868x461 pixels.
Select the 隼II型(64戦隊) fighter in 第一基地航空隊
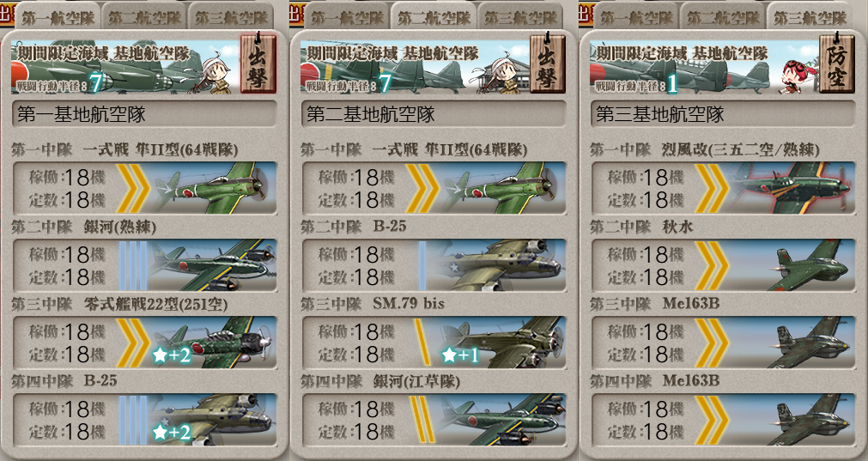coord(144,188)
